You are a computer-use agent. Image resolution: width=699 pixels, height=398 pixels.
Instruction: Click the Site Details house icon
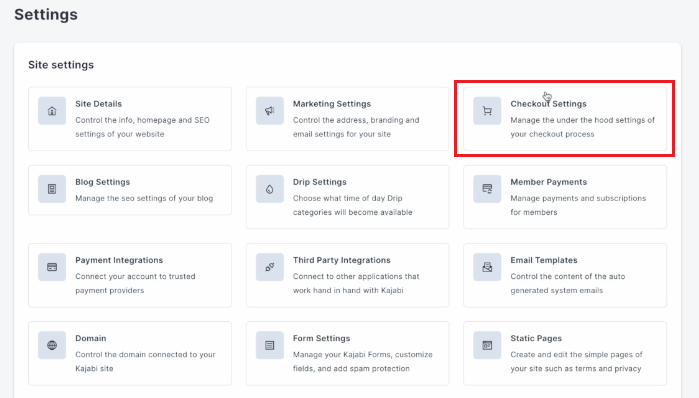coord(52,111)
